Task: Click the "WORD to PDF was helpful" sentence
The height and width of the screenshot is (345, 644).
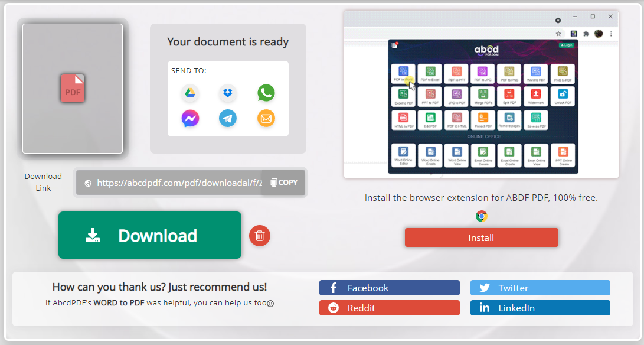Action: [x=159, y=303]
